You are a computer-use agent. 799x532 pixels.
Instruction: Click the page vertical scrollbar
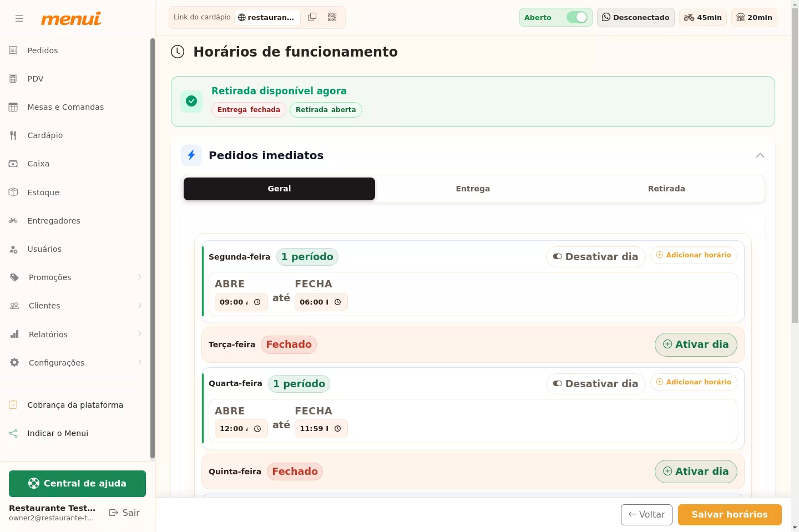pyautogui.click(x=795, y=166)
